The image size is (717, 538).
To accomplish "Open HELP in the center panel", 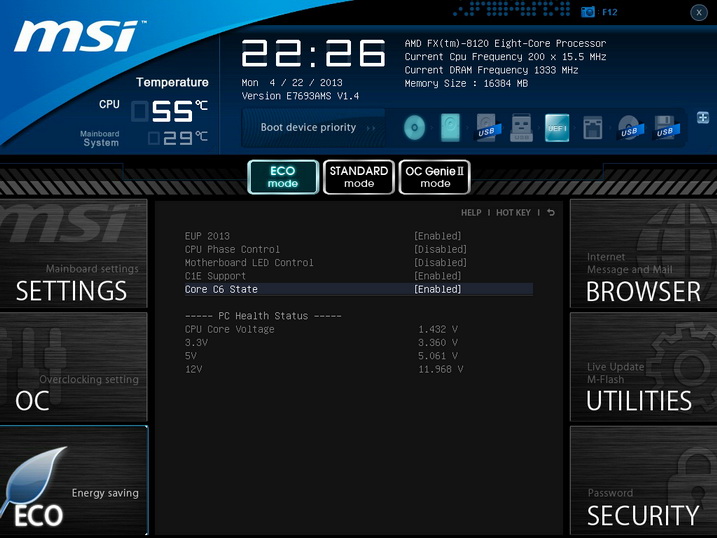I will point(471,213).
